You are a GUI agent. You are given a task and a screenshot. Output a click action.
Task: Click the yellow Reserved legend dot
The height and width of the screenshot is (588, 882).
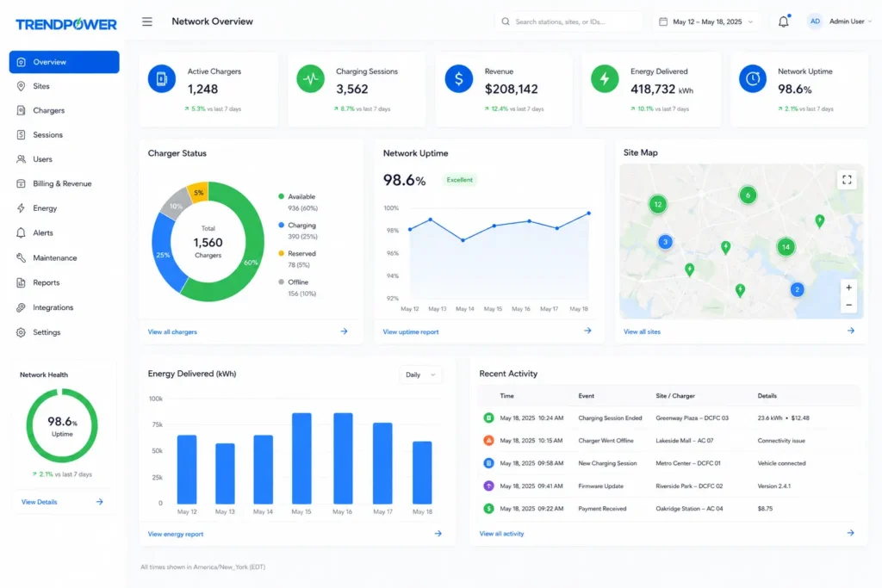pyautogui.click(x=281, y=253)
